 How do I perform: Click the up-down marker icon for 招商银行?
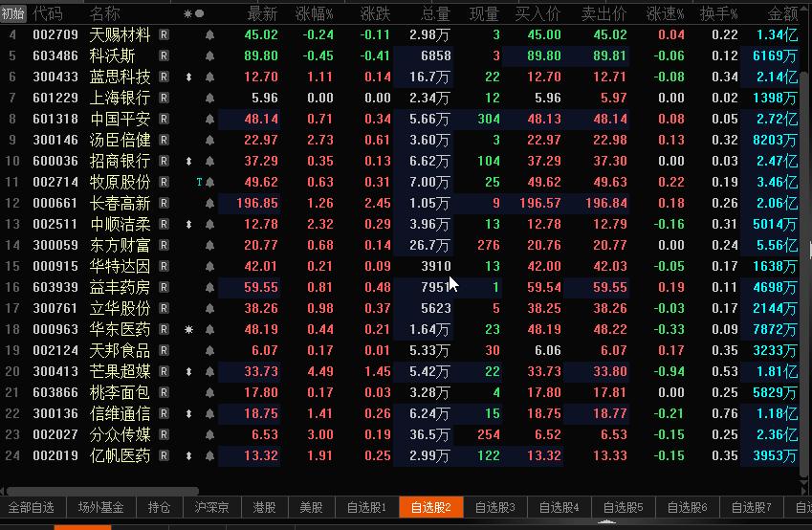189,161
